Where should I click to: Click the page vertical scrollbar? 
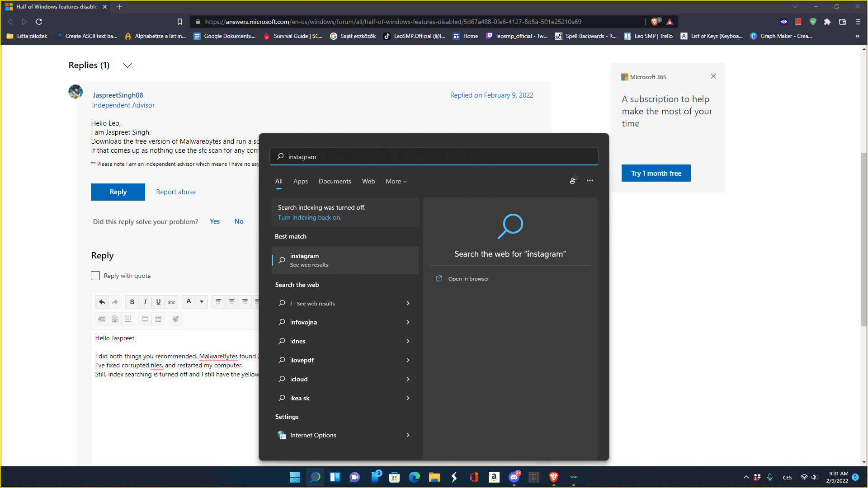coord(864,239)
